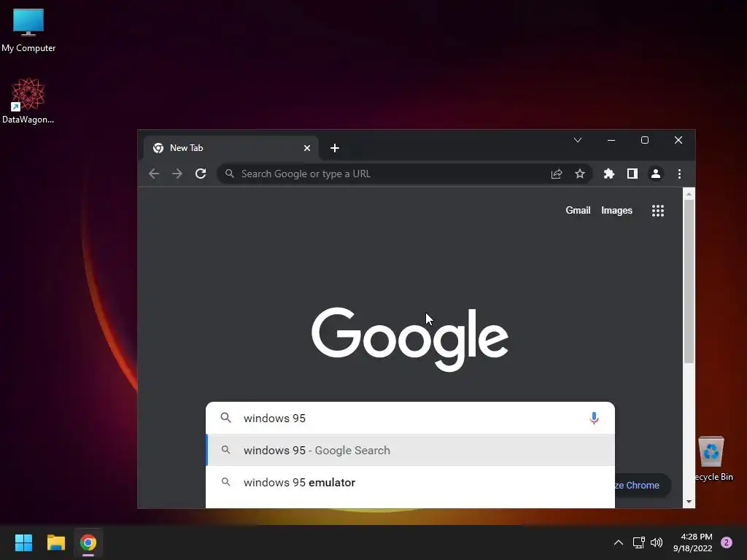Open My Computer desktop icon

click(28, 30)
